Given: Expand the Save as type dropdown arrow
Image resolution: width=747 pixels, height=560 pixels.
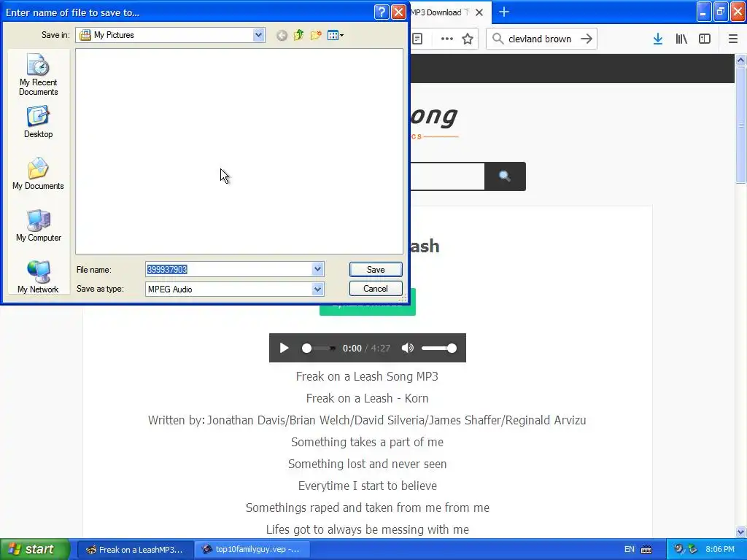Looking at the screenshot, I should (318, 289).
